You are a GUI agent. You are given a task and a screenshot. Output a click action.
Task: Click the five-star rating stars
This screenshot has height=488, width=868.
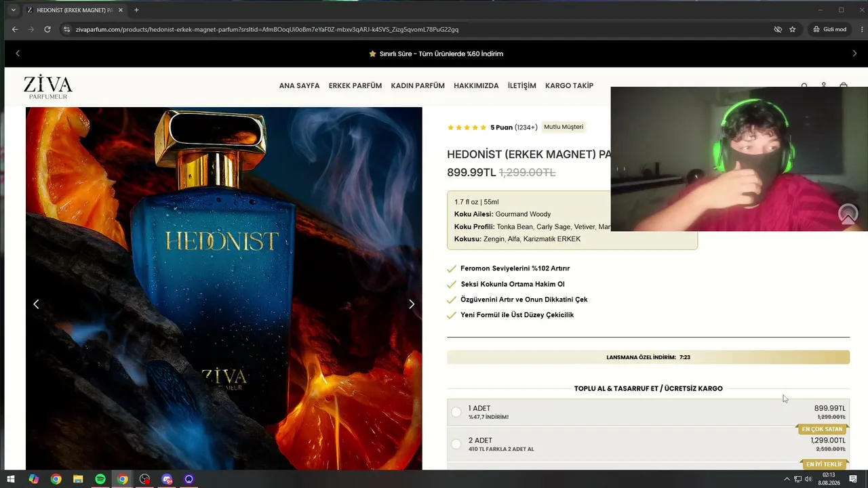click(x=467, y=127)
